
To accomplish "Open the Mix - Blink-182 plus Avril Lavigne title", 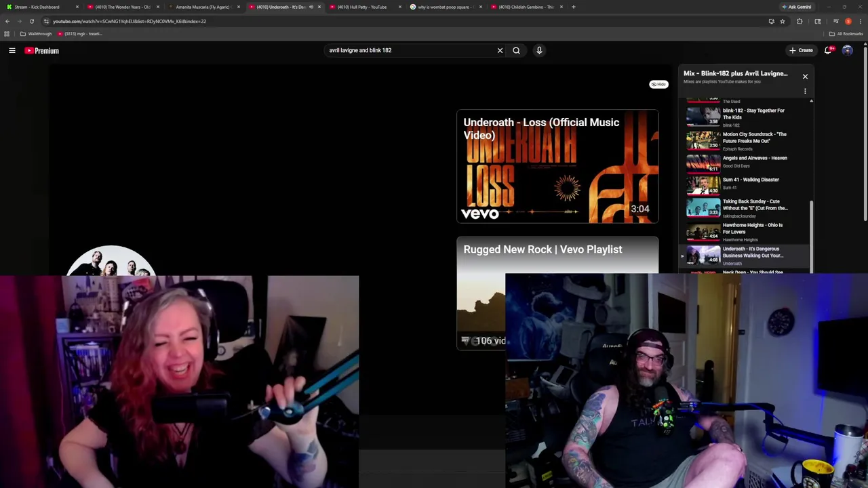I will click(x=735, y=73).
